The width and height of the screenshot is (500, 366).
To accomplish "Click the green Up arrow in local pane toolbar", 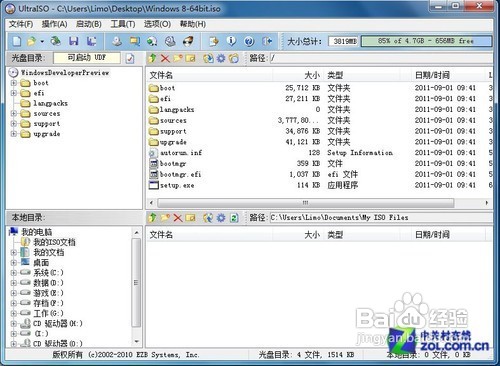I will (153, 218).
